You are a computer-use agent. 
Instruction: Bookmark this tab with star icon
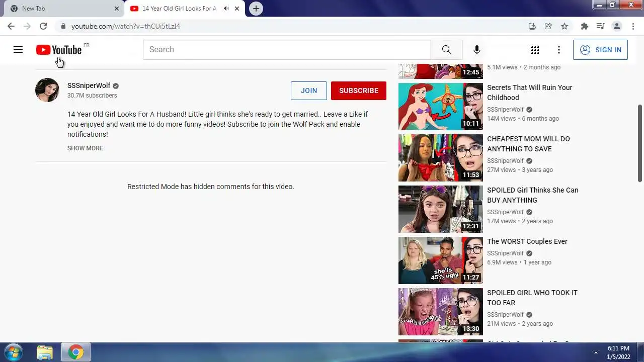[565, 26]
